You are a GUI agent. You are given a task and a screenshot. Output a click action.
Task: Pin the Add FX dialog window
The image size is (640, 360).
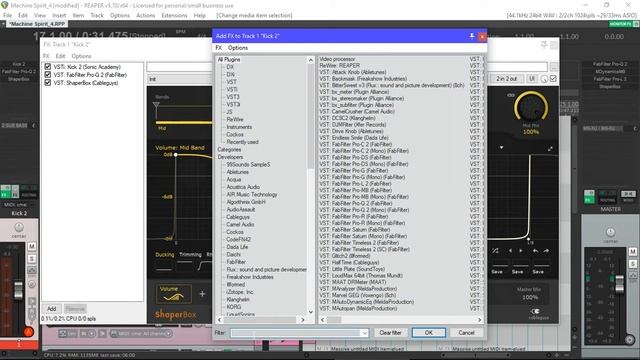click(x=472, y=36)
